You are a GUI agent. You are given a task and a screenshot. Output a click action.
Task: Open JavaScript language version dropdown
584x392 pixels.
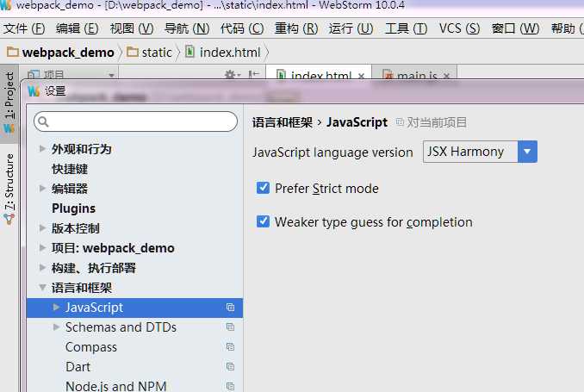[480, 152]
